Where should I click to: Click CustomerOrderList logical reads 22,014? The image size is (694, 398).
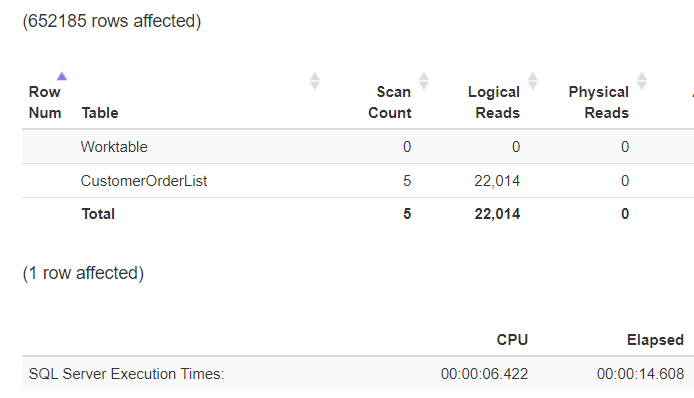[497, 181]
